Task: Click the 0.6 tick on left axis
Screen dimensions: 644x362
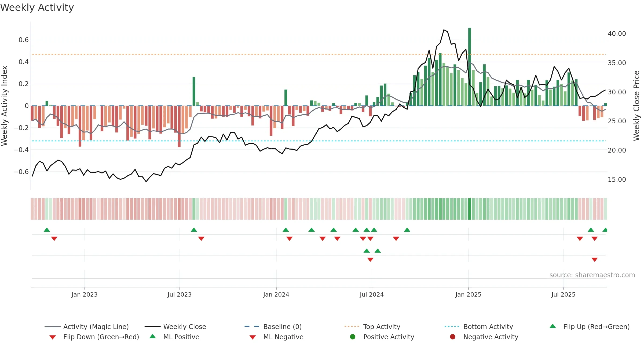Action: coord(24,40)
